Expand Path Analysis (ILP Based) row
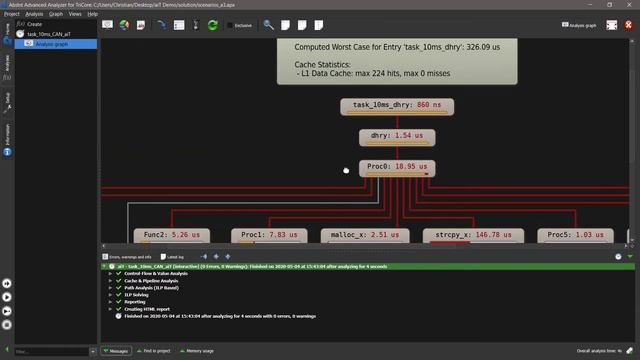The image size is (640, 360). point(110,288)
